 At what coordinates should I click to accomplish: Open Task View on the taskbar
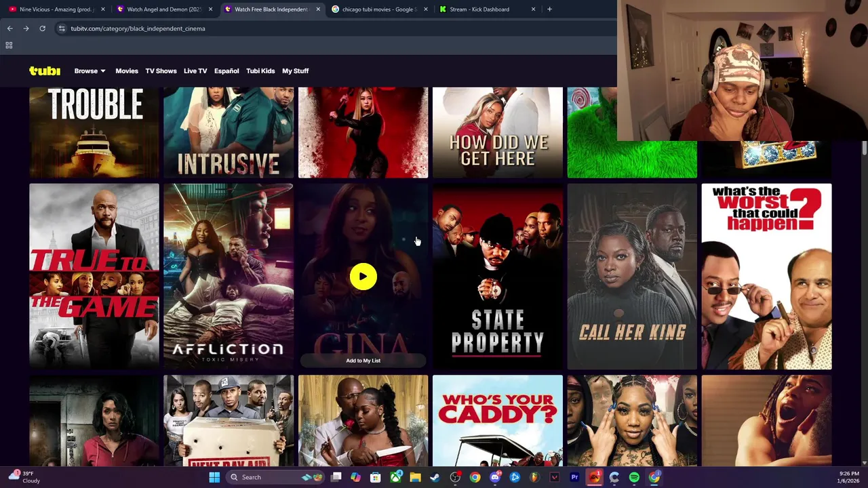[x=336, y=477]
